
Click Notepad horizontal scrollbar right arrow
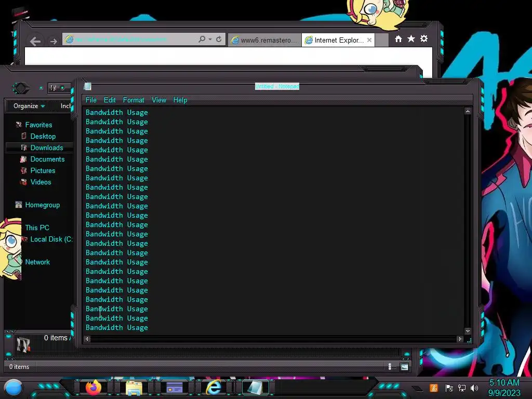coord(460,339)
